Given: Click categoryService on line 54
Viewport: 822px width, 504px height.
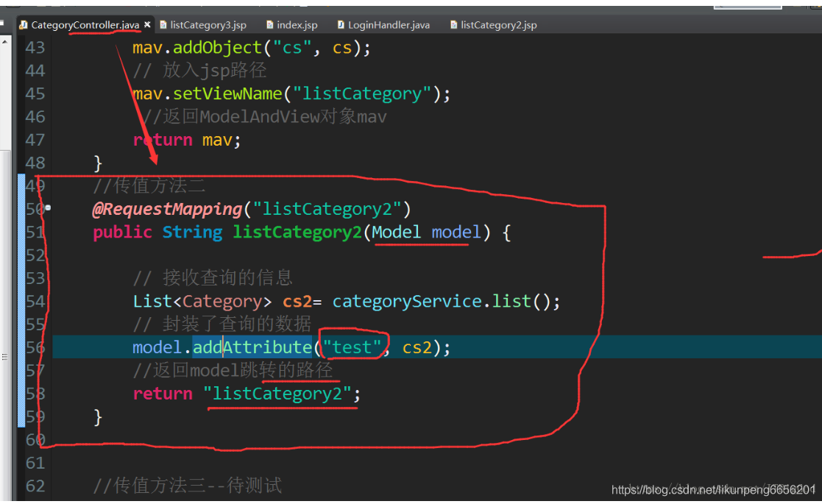Looking at the screenshot, I should click(x=407, y=301).
